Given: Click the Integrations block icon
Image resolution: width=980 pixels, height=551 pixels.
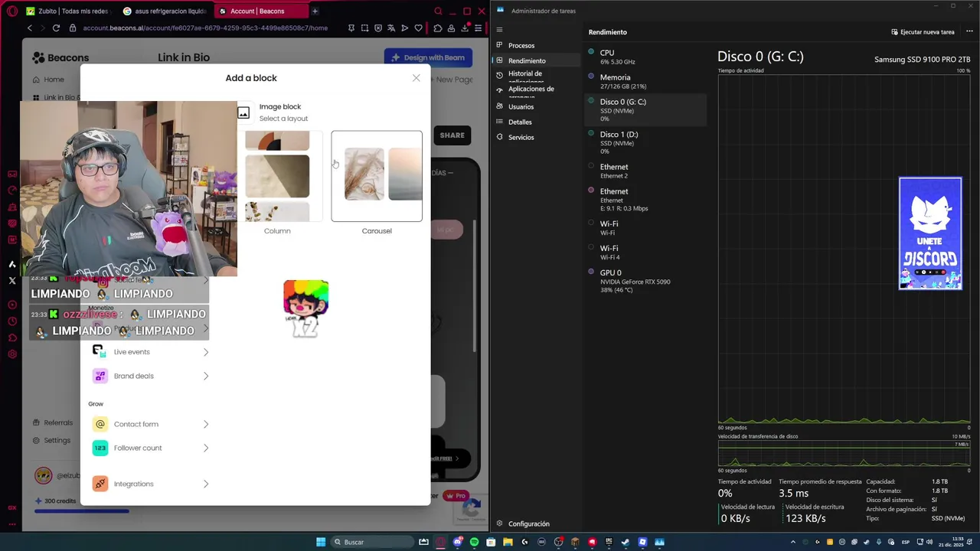Looking at the screenshot, I should click(100, 484).
